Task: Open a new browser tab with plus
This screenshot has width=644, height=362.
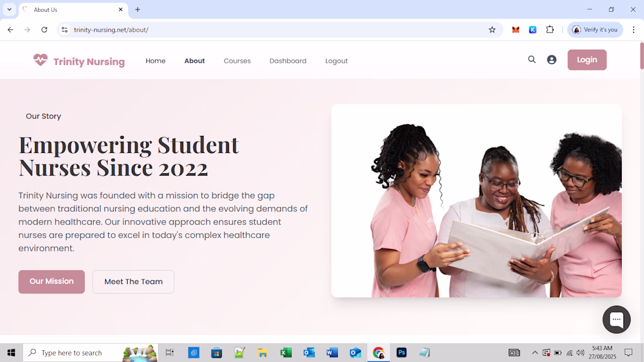Action: [138, 9]
